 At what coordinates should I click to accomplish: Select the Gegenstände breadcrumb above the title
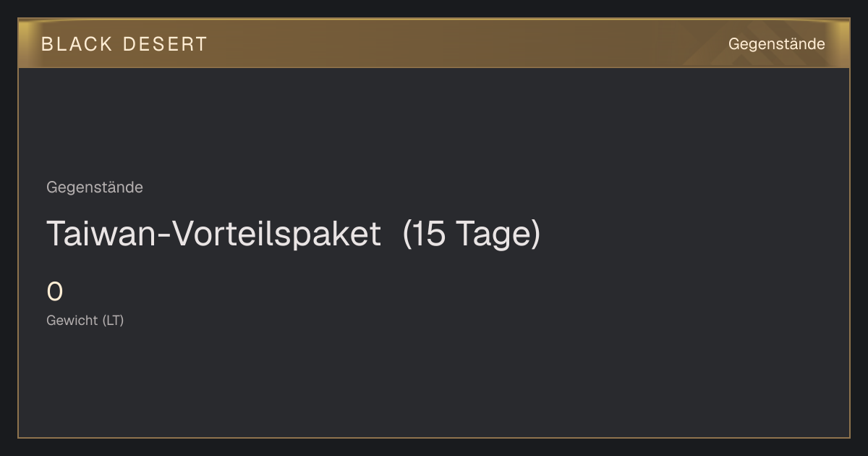point(95,187)
